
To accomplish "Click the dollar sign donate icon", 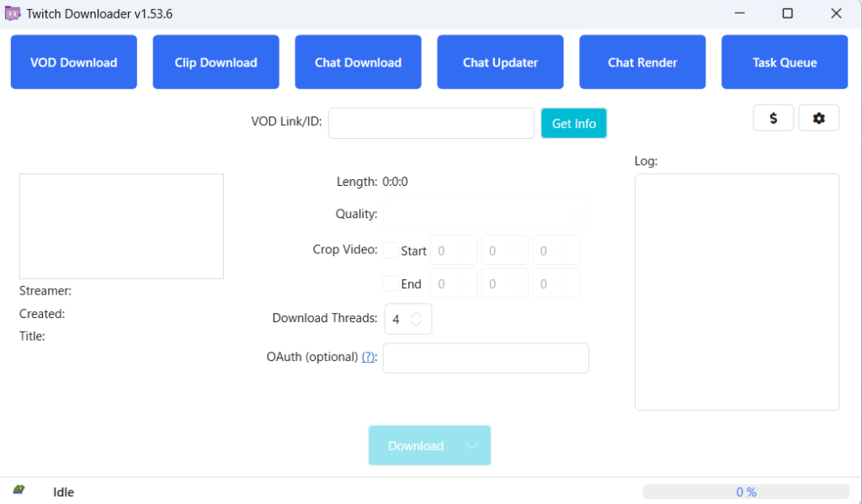I will coord(773,119).
